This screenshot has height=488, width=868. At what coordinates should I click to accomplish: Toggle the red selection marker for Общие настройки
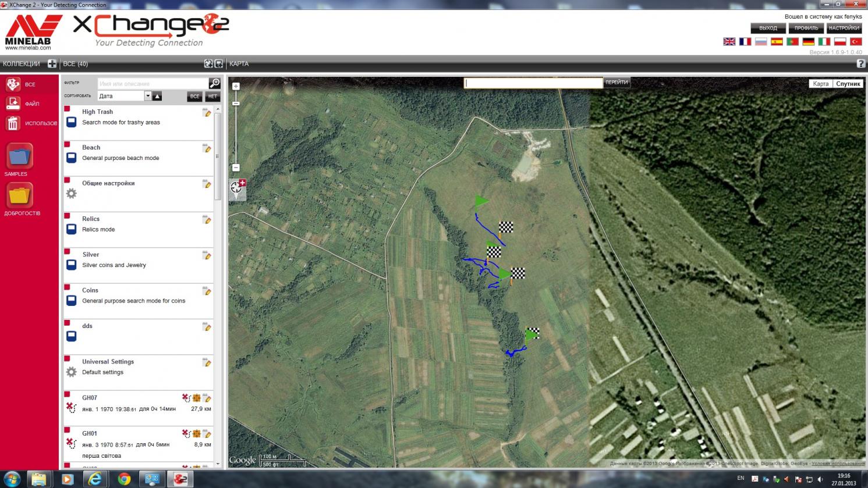(x=67, y=180)
